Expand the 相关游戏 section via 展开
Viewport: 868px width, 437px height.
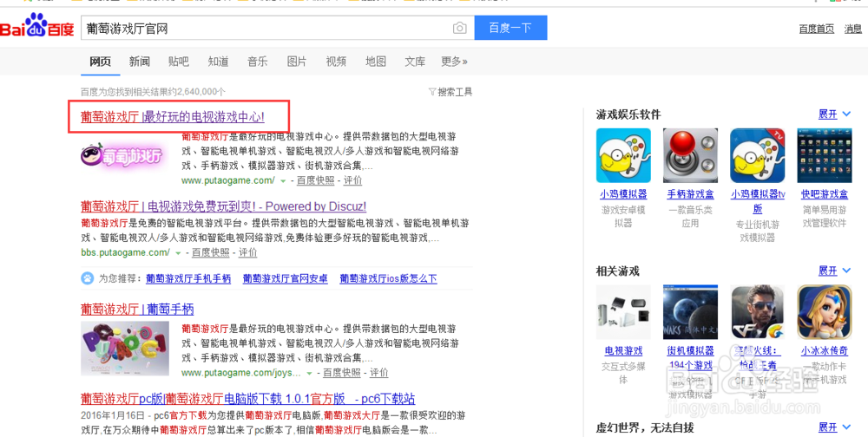point(834,271)
